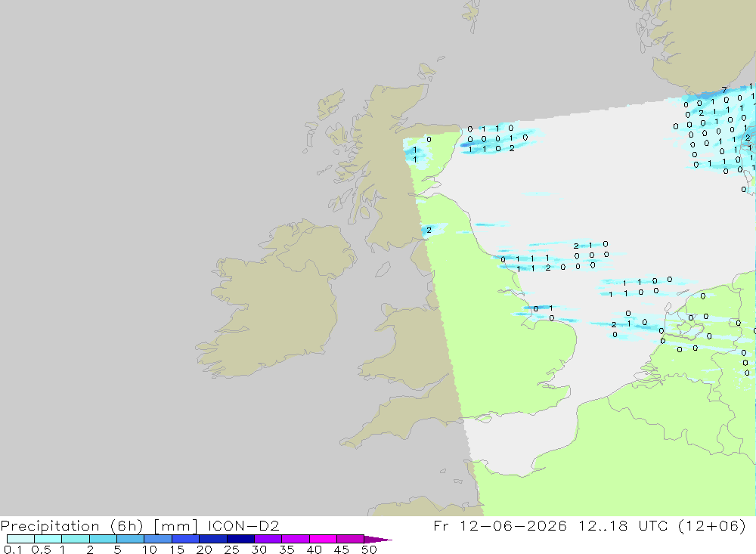Screen dimensions: 756x554
Task: Click the "10" legend label
Action: coord(150,549)
